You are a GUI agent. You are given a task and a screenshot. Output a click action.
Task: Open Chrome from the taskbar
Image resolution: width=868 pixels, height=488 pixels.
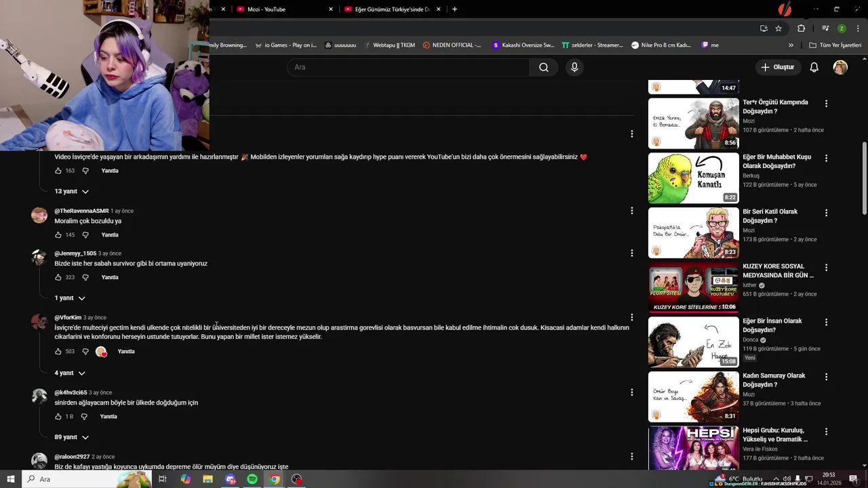pyautogui.click(x=275, y=479)
